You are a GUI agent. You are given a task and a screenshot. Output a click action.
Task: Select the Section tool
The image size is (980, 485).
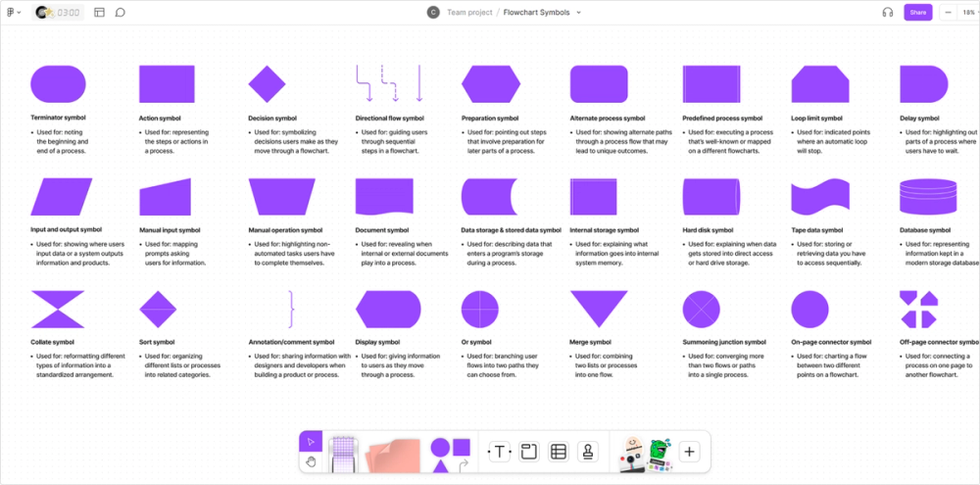coord(529,452)
